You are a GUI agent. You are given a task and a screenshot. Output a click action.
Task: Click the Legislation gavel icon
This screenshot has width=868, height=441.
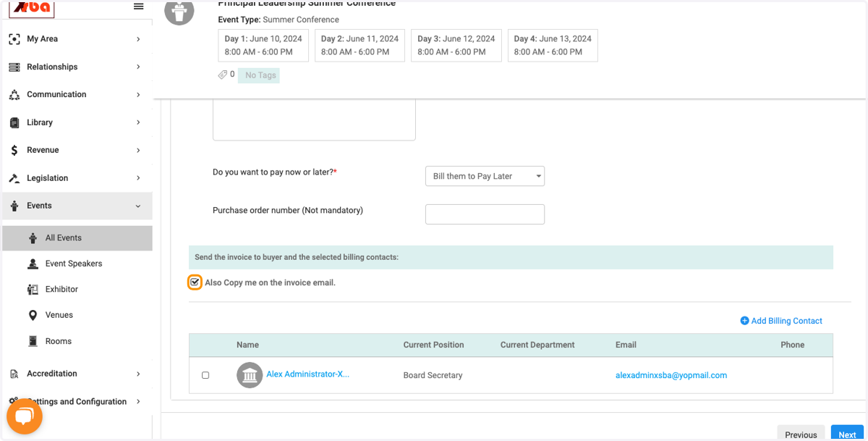point(14,178)
